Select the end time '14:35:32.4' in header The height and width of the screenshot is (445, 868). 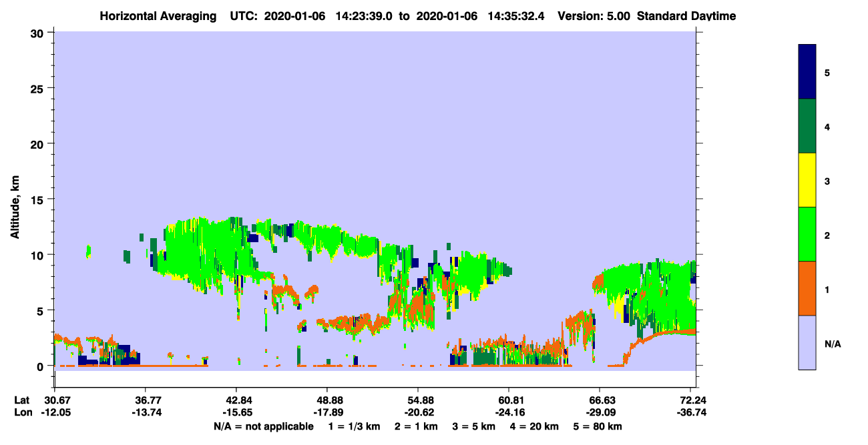517,15
